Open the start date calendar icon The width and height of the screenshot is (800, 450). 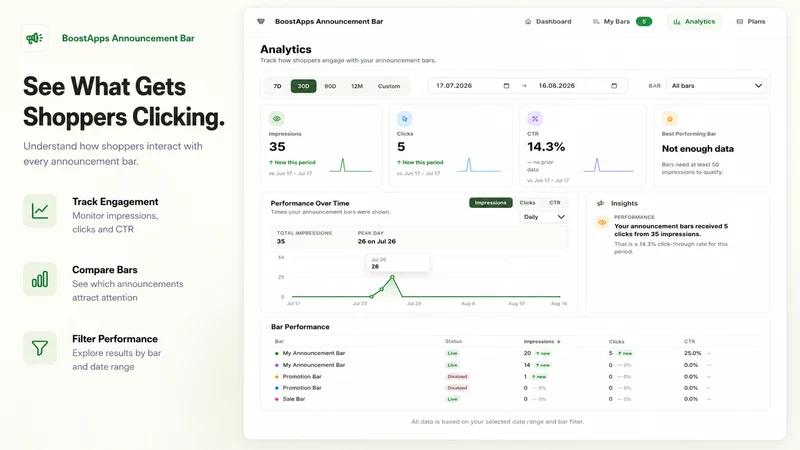pyautogui.click(x=506, y=86)
